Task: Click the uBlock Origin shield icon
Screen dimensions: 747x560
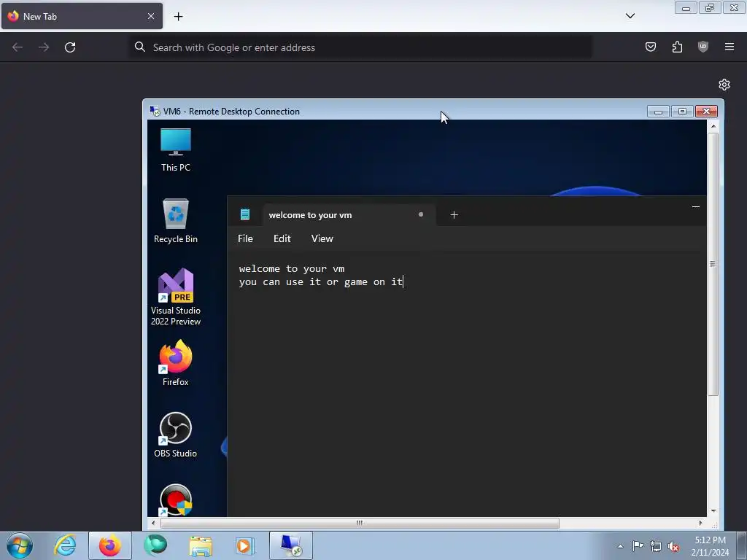Action: click(x=703, y=47)
